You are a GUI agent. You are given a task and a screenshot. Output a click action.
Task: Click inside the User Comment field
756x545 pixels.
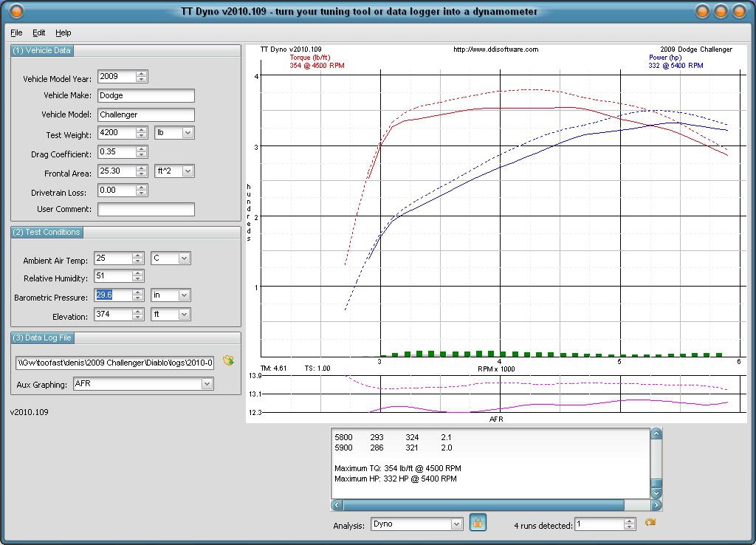click(x=145, y=209)
